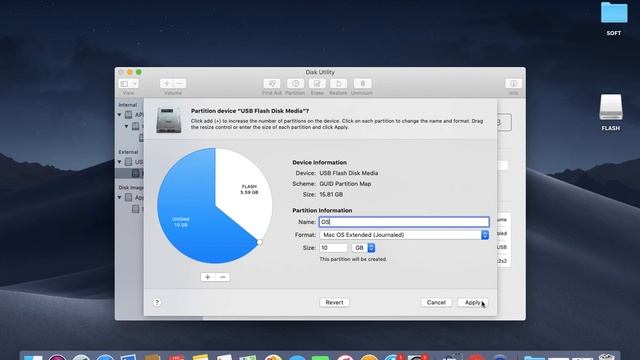Open the GB size unit dropdown
The image size is (640, 360).
[363, 248]
